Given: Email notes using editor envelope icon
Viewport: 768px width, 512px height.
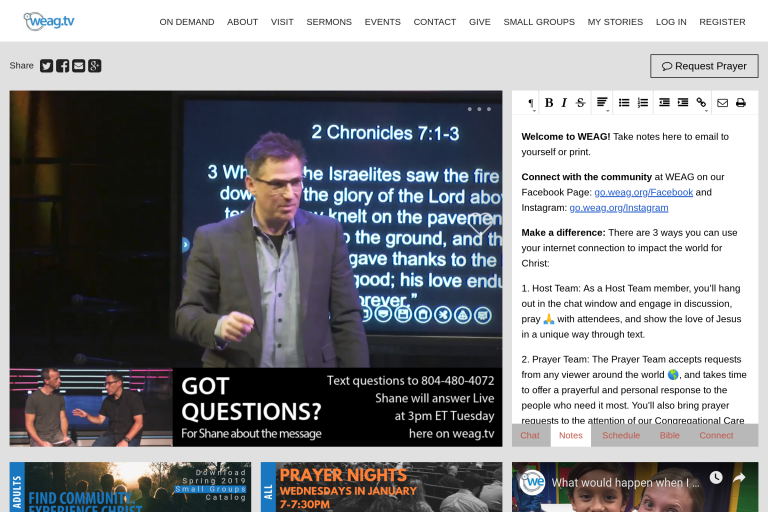Looking at the screenshot, I should pos(722,103).
